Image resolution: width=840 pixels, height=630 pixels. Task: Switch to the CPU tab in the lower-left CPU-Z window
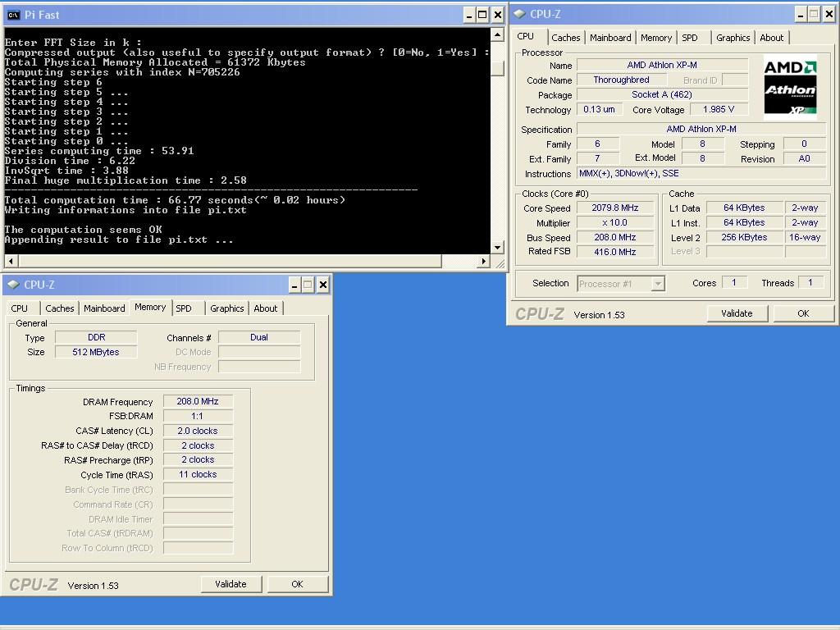pos(20,308)
